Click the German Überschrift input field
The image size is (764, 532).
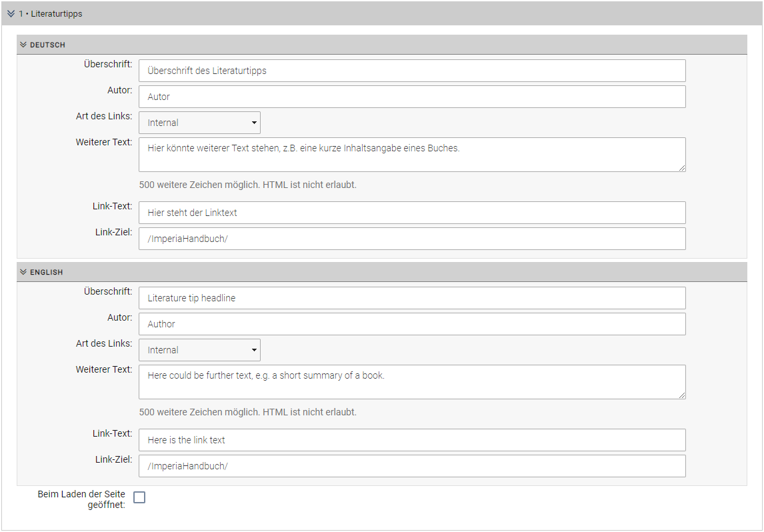(x=412, y=71)
